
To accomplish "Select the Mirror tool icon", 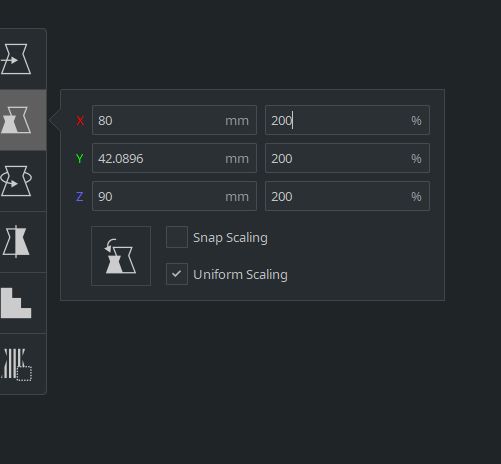I will pyautogui.click(x=17, y=242).
